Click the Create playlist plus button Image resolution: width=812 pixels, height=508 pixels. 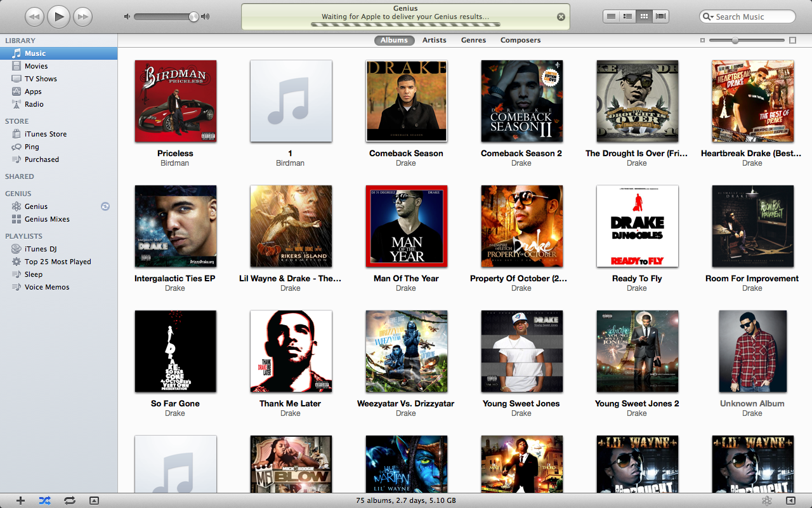click(x=20, y=500)
